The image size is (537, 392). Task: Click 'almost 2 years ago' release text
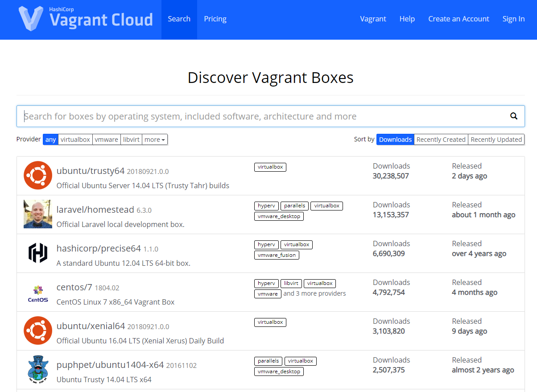483,370
